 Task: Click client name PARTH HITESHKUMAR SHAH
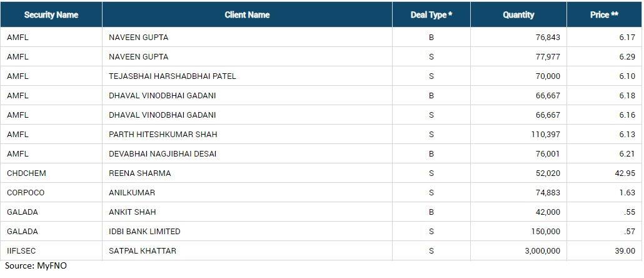pos(163,135)
